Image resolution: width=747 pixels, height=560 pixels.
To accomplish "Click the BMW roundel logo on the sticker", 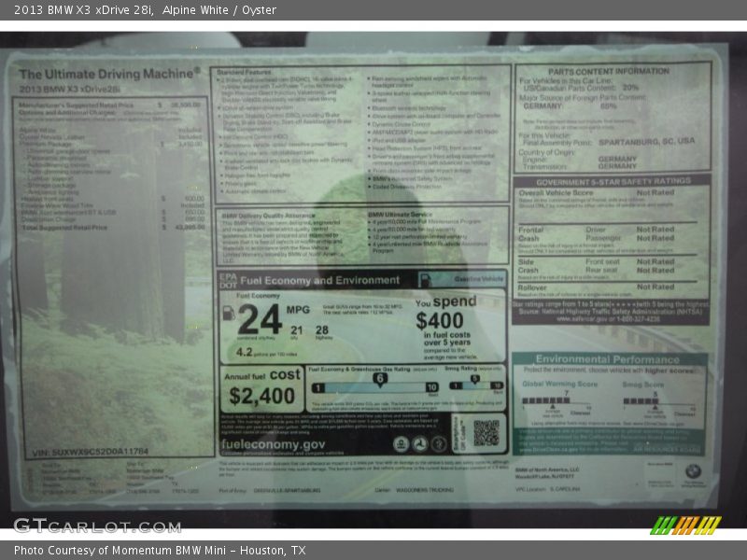I will pyautogui.click(x=693, y=472).
